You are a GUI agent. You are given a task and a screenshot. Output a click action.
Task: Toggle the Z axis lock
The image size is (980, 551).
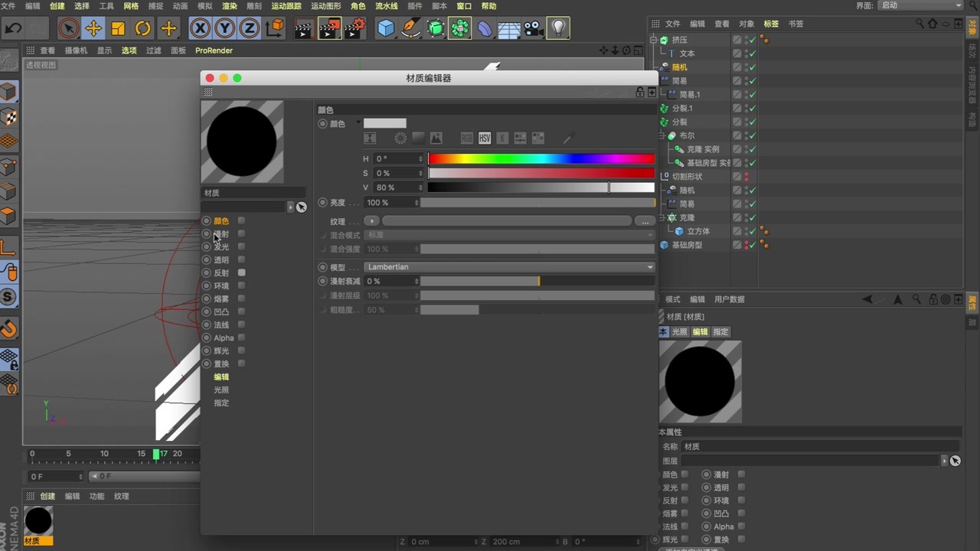pyautogui.click(x=249, y=29)
